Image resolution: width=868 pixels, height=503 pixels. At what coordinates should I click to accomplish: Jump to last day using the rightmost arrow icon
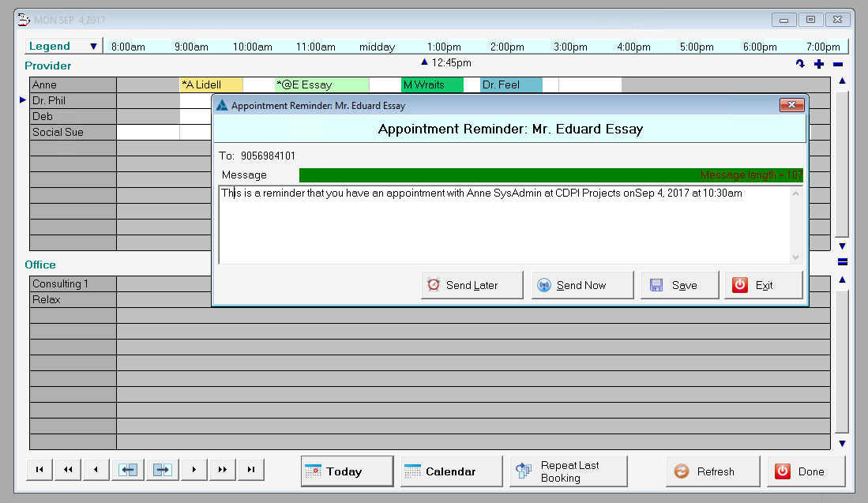click(x=250, y=469)
